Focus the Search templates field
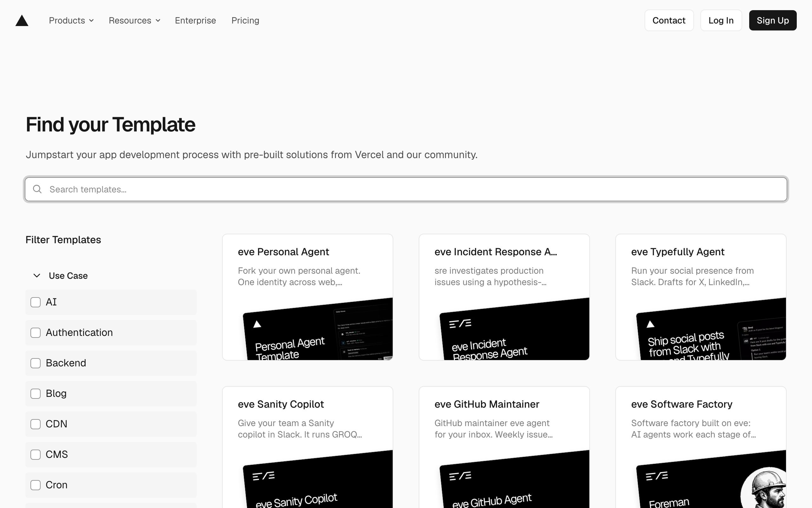The image size is (812, 508). (406, 189)
